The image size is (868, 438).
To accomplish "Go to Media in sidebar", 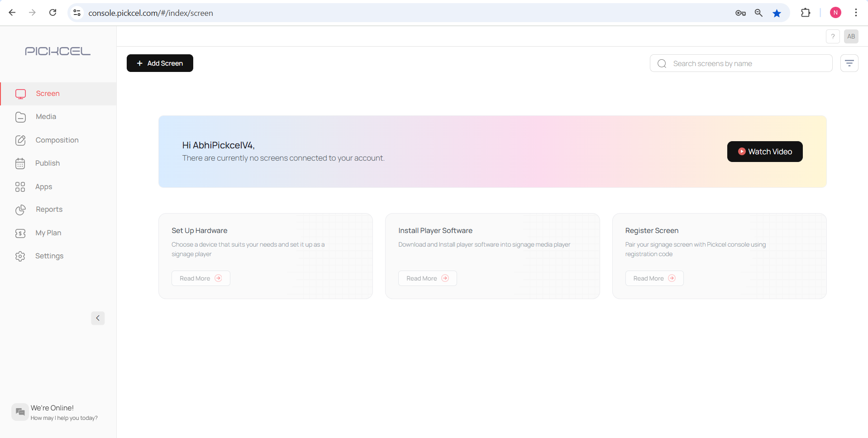I will pyautogui.click(x=46, y=117).
